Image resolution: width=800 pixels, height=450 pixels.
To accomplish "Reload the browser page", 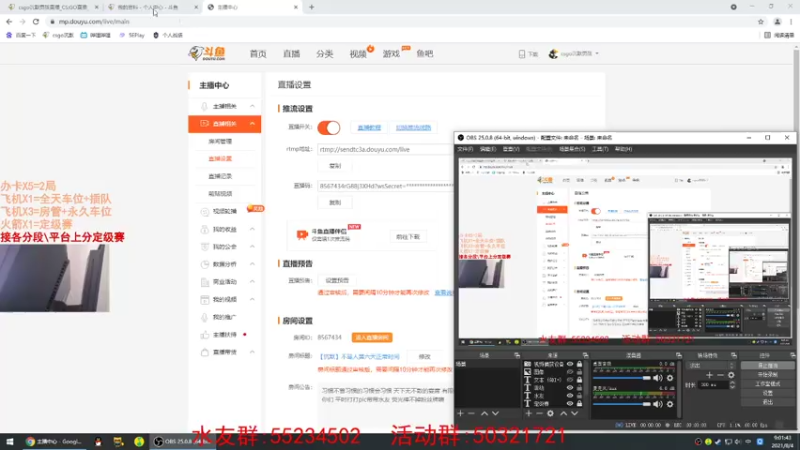I will click(x=36, y=21).
